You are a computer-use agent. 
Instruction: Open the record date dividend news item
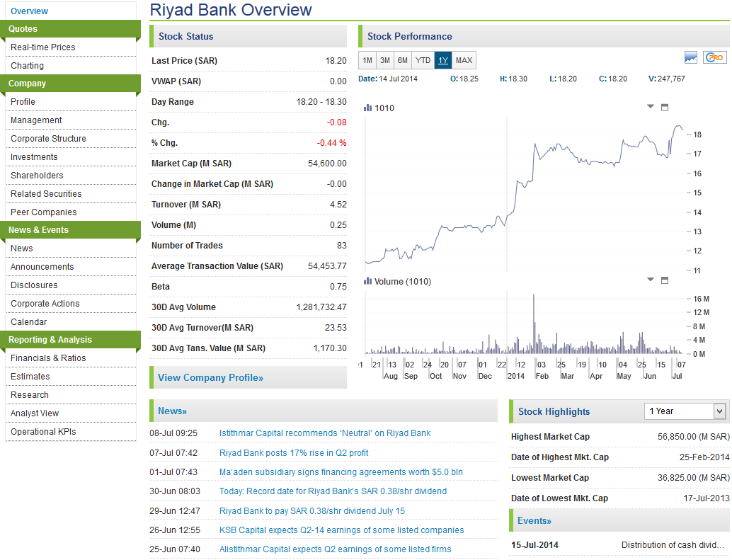[x=333, y=491]
